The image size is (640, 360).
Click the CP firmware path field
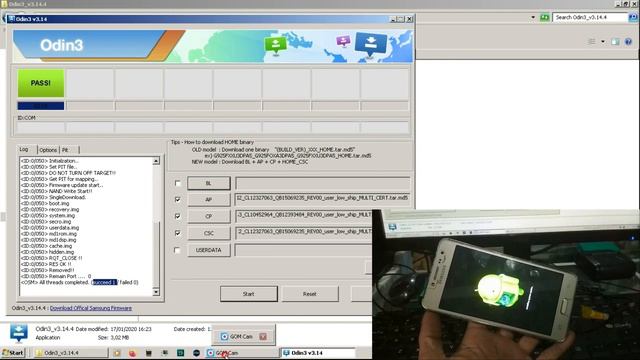click(x=304, y=216)
